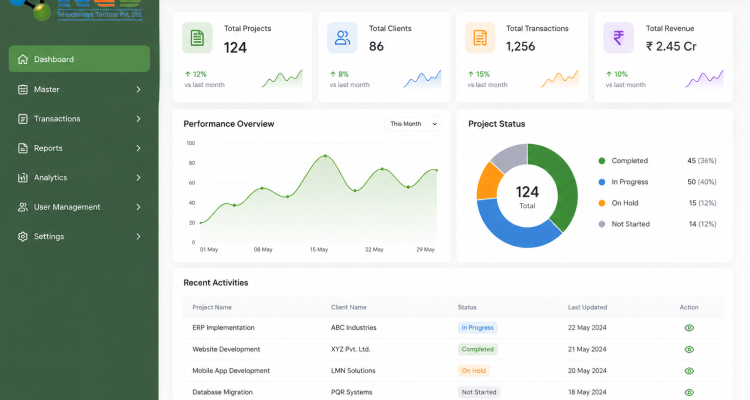The height and width of the screenshot is (400, 750).
Task: Click the Completed status badge in table
Action: [477, 349]
